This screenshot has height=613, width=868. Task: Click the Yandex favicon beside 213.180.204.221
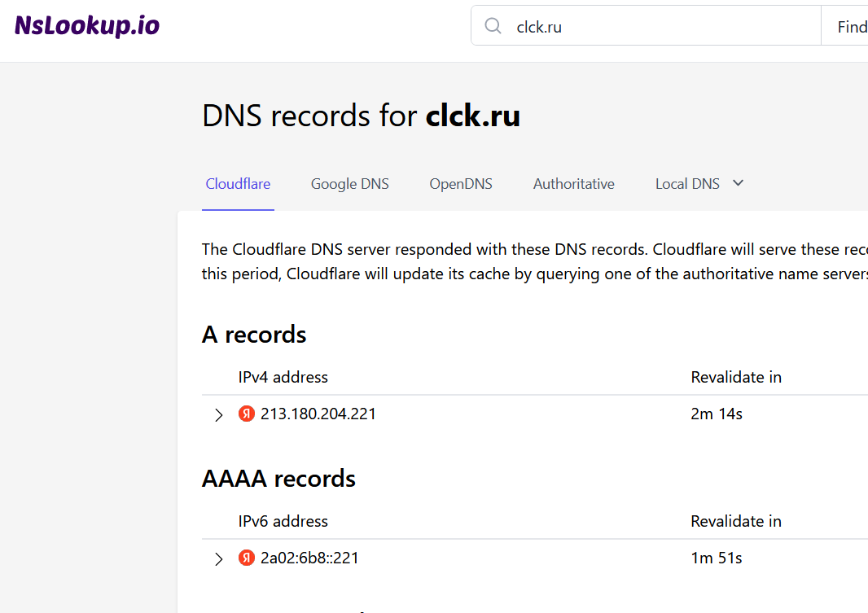(246, 414)
